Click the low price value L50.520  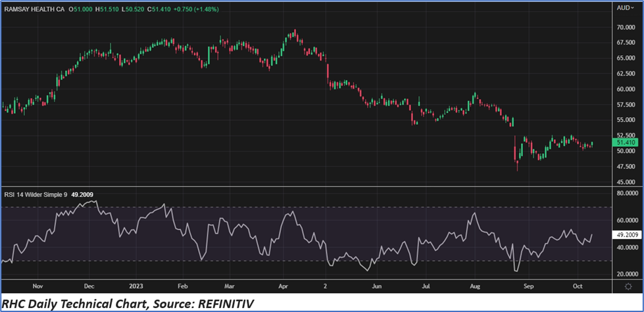pyautogui.click(x=134, y=9)
